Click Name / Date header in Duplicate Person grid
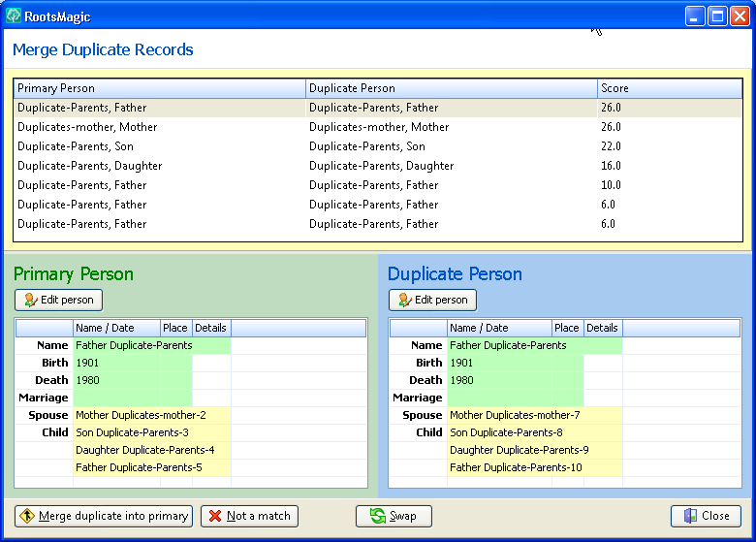Image resolution: width=756 pixels, height=542 pixels. pyautogui.click(x=499, y=328)
